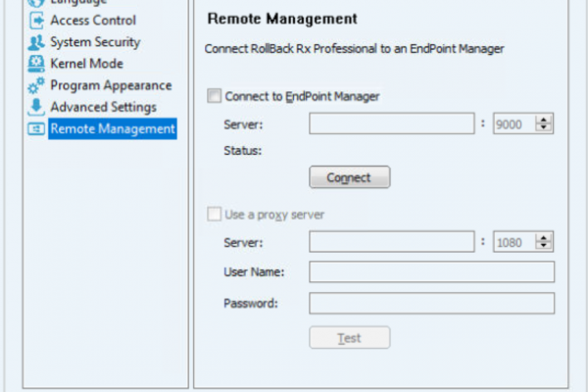
Task: Click the Password: label
Action: coord(251,303)
